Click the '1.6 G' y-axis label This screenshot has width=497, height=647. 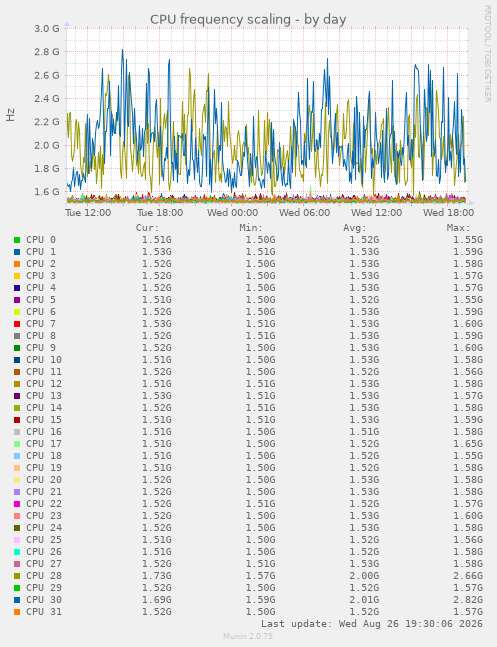coord(47,192)
